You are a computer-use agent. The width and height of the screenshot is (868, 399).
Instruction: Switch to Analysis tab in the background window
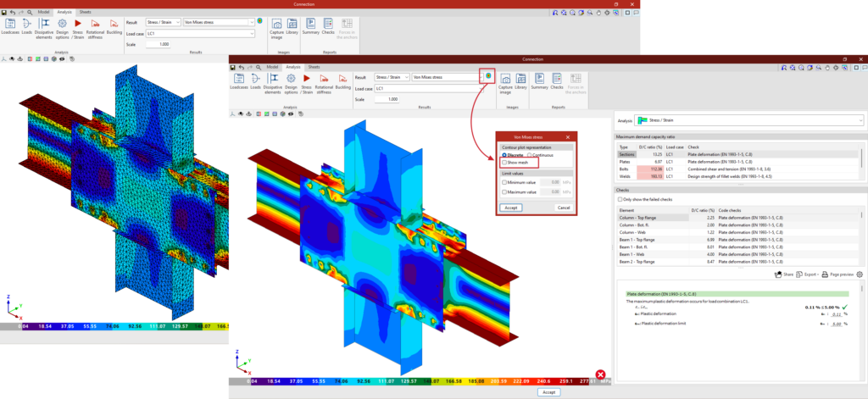pos(64,12)
